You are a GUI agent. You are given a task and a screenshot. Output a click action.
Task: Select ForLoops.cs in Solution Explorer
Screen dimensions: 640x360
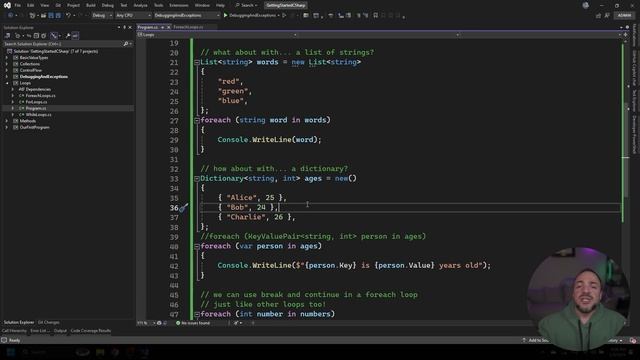36,102
